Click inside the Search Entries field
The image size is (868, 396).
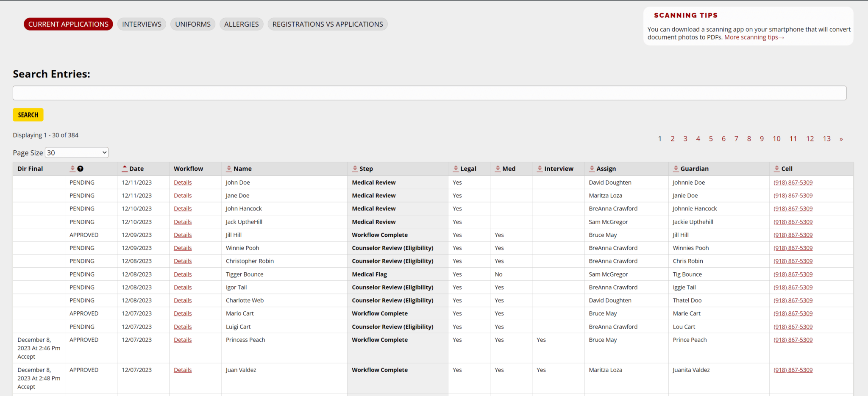[x=429, y=93]
